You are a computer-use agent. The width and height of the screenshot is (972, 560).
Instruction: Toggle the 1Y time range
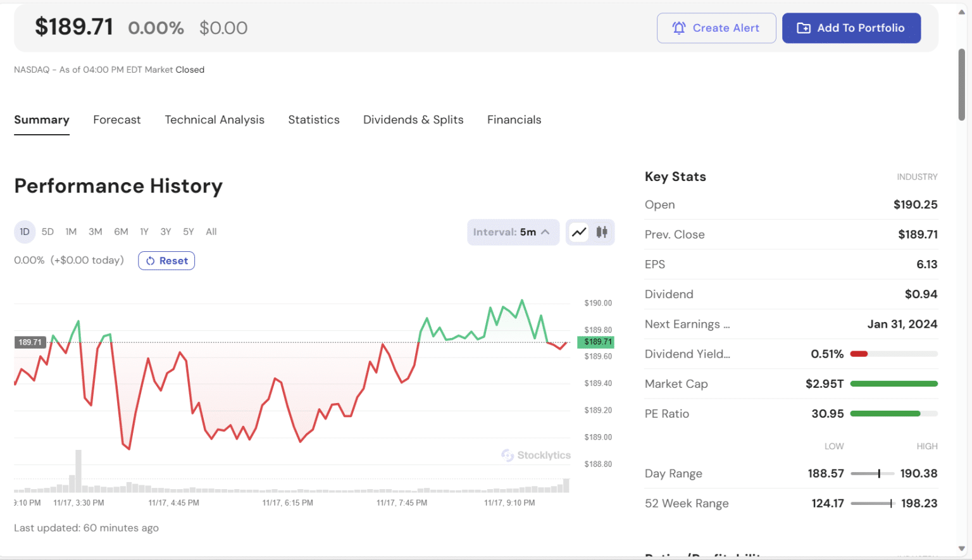(144, 232)
